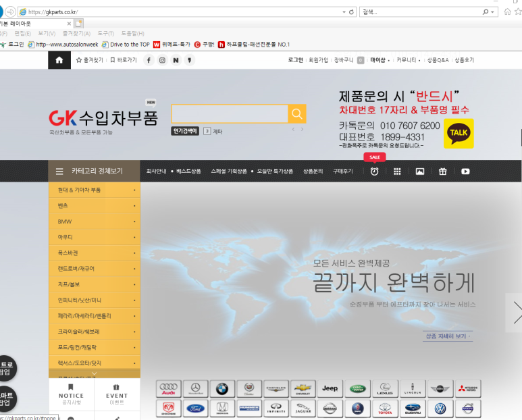522x420 pixels.
Task: Click the browser forward arrow button
Action: tap(10, 12)
